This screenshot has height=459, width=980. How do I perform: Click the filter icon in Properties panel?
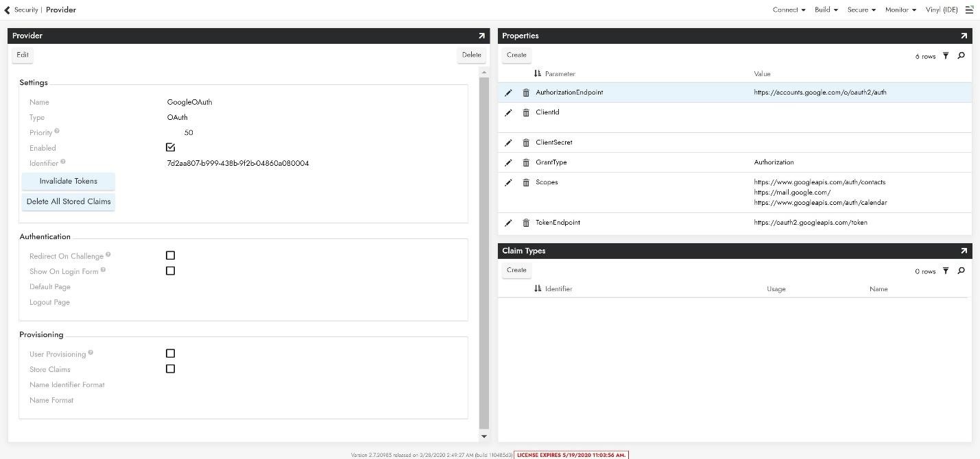click(x=946, y=56)
